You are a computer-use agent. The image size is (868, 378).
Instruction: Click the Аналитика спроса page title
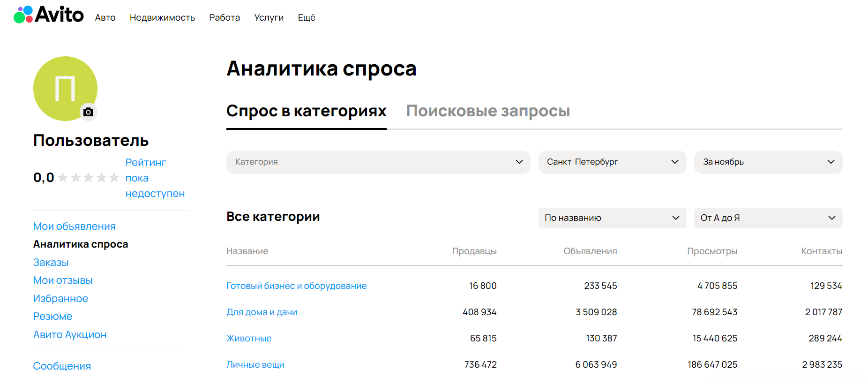pyautogui.click(x=322, y=68)
